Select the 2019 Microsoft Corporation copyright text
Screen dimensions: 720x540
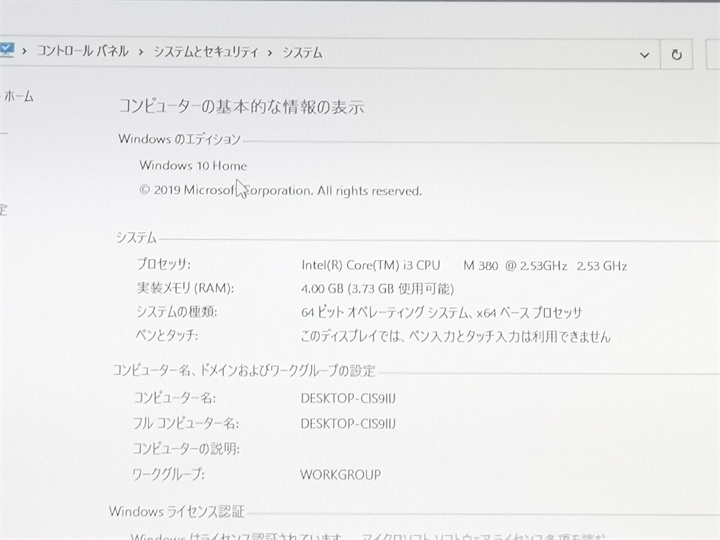pos(280,190)
